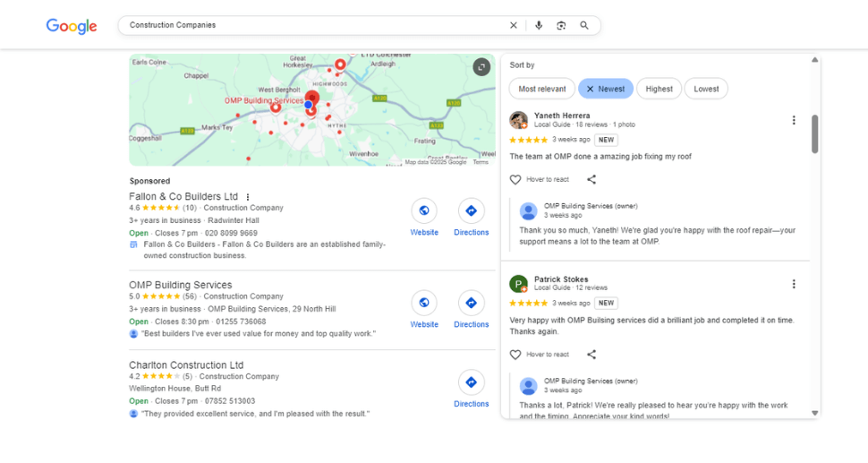This screenshot has height=463, width=868.
Task: Open Google Lens image search icon
Action: coord(561,25)
